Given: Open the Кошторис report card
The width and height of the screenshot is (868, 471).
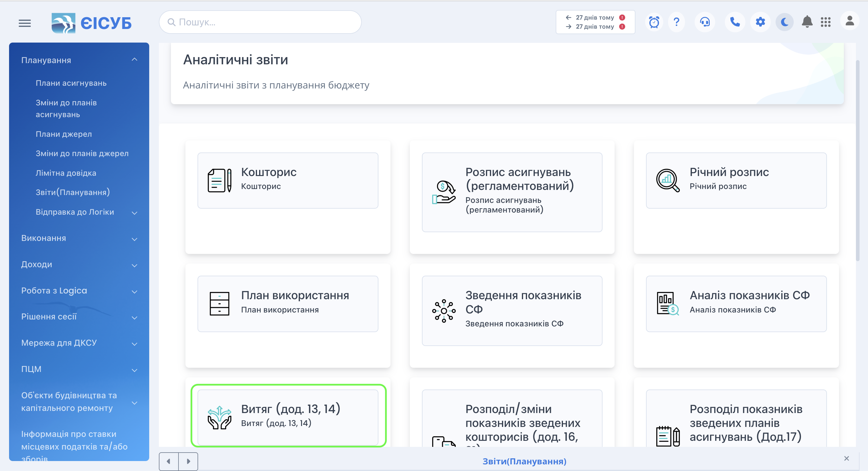Looking at the screenshot, I should [288, 180].
